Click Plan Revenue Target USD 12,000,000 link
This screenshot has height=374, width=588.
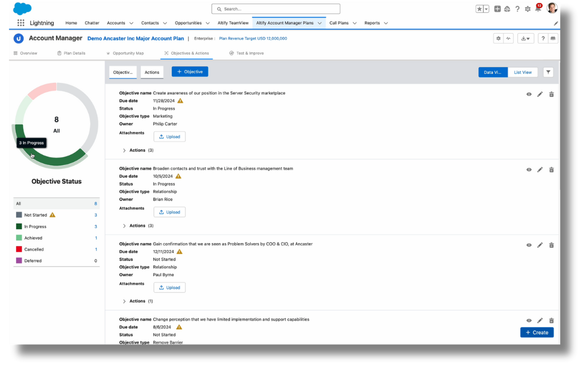coord(253,38)
